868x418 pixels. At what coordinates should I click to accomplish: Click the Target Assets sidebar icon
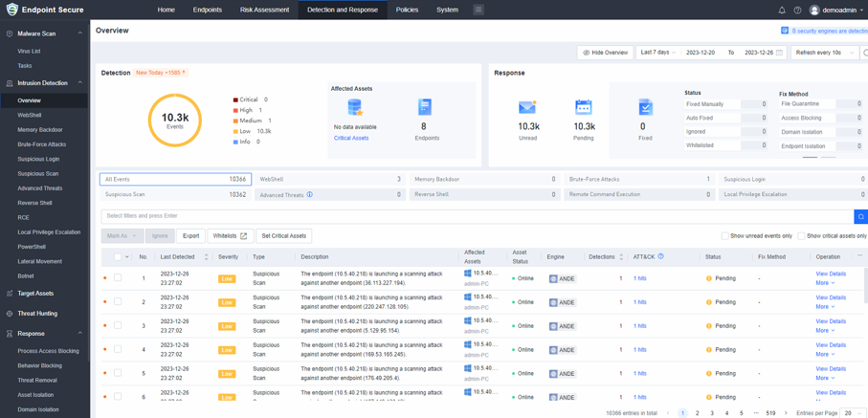(10, 294)
